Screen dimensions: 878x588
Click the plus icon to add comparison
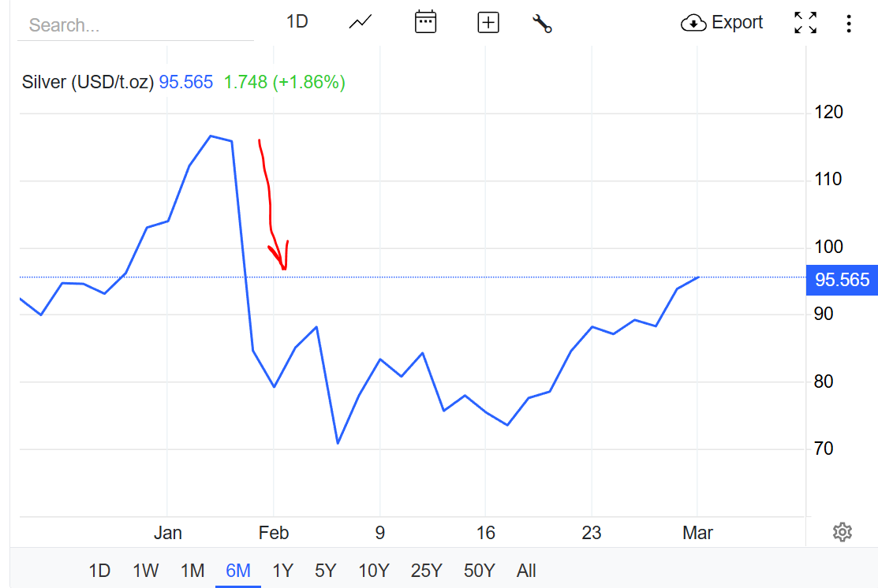tap(488, 23)
